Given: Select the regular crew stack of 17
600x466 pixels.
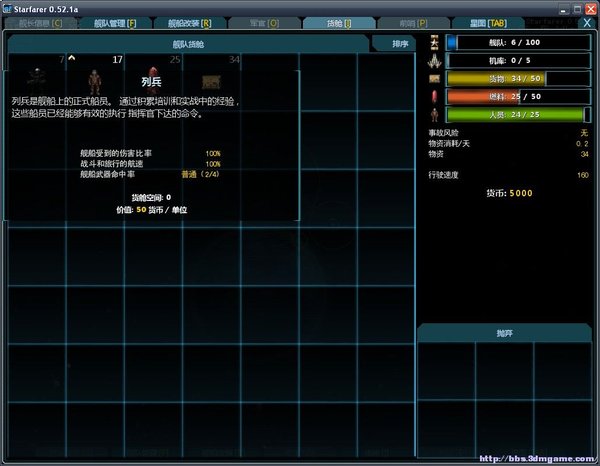Looking at the screenshot, I should (x=95, y=81).
